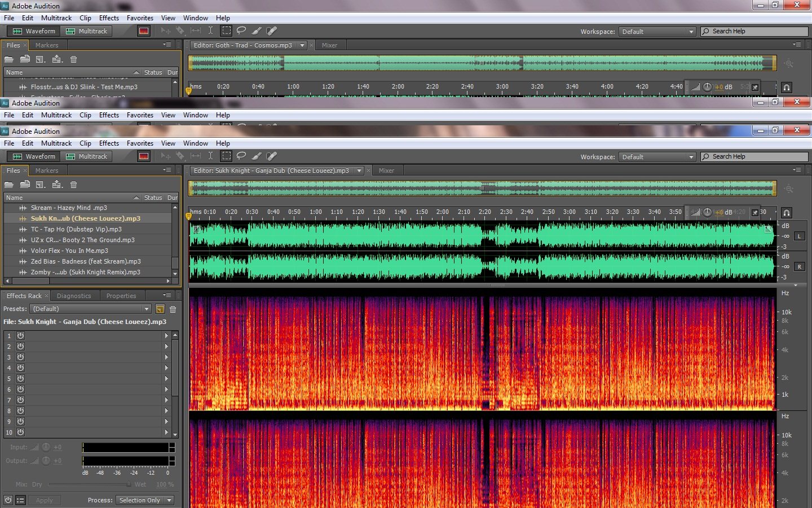This screenshot has height=508, width=812.
Task: Open Workspace dropdown in top Goth-Trad window
Action: point(657,32)
